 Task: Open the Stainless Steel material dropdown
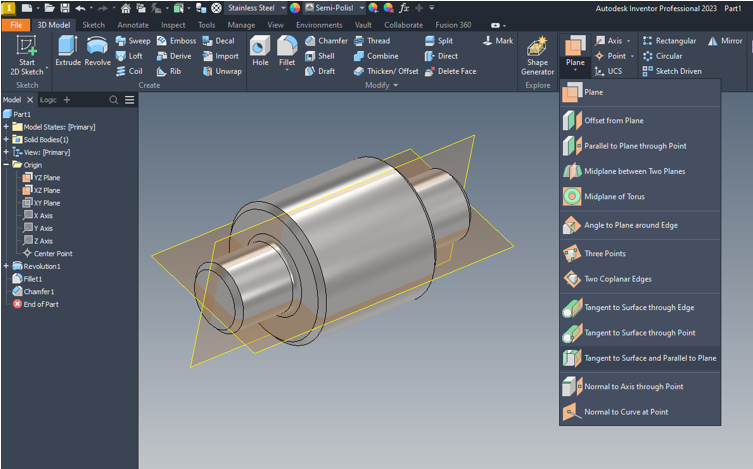[283, 8]
